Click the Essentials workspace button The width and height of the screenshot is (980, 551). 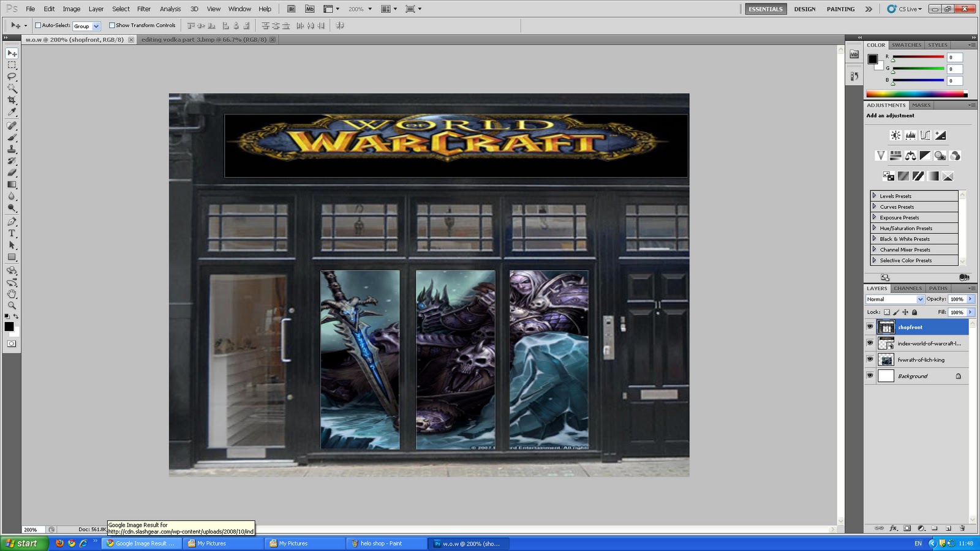tap(765, 9)
